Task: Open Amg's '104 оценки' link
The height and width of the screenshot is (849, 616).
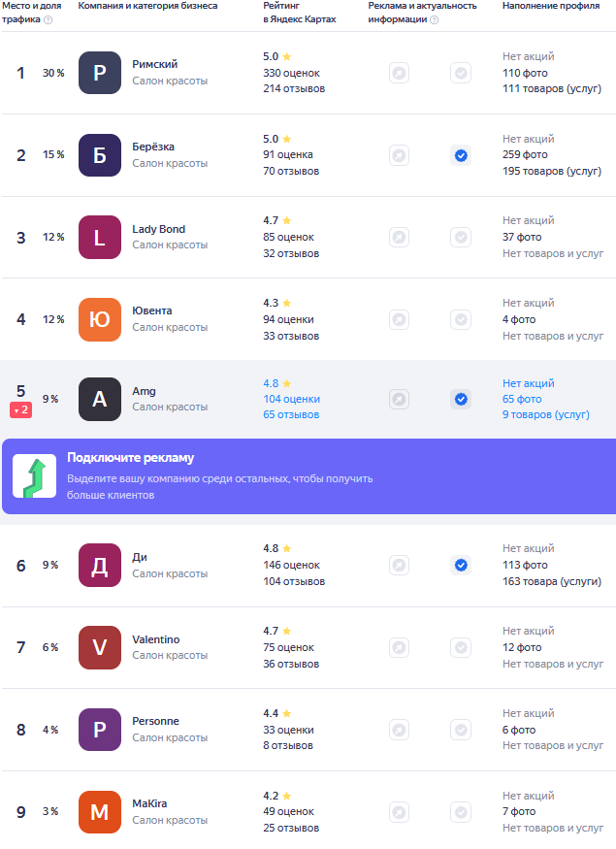Action: point(291,399)
